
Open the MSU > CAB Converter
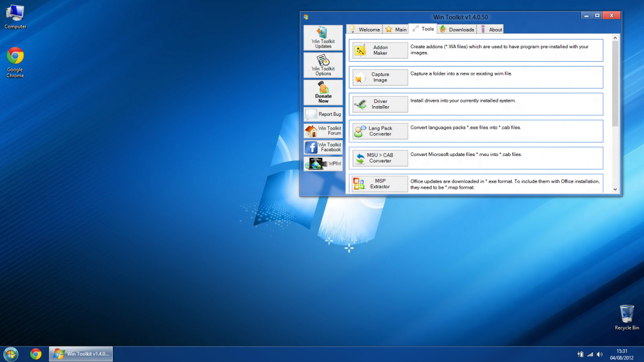[x=380, y=158]
